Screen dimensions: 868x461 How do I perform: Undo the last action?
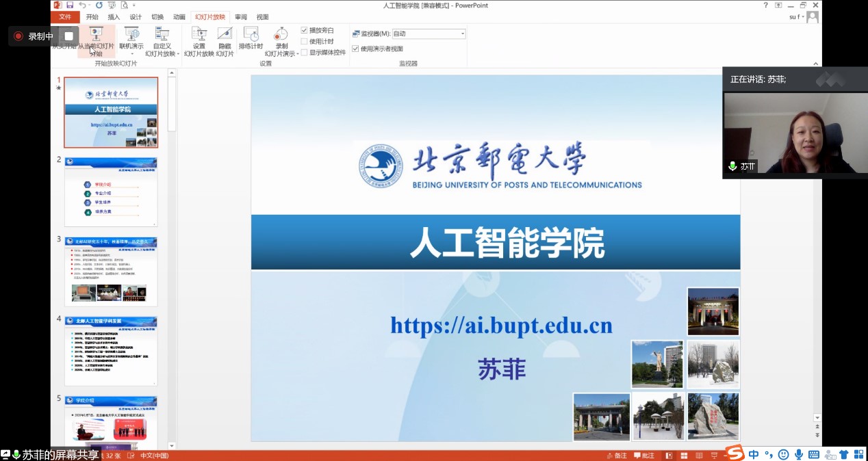point(82,5)
